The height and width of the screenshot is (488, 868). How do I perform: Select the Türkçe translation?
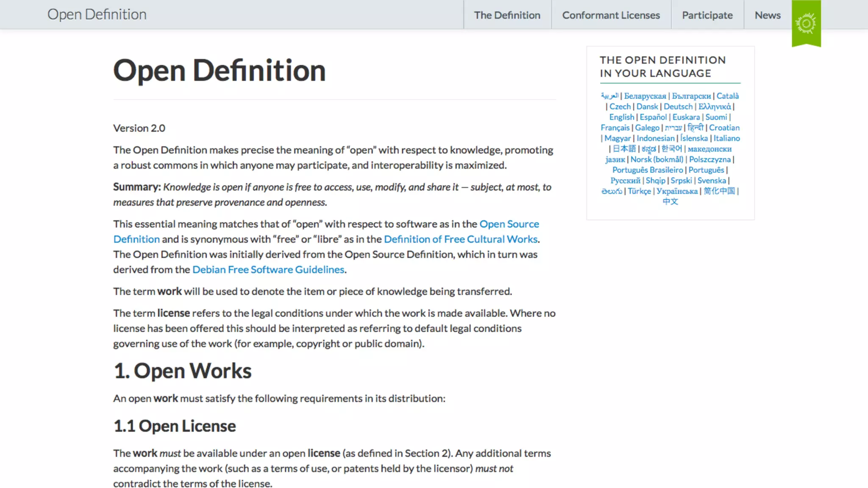coord(639,191)
